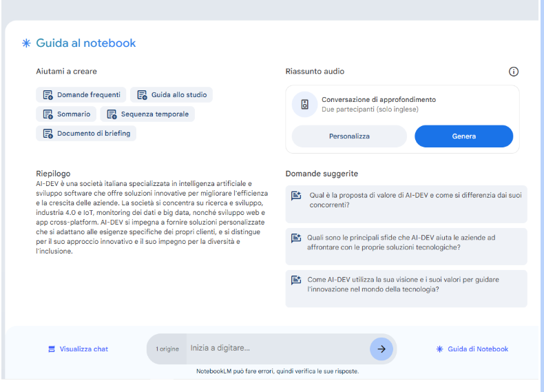Click 'Due partecipanti (solo inglese)' text
The width and height of the screenshot is (544, 392).
tap(370, 110)
